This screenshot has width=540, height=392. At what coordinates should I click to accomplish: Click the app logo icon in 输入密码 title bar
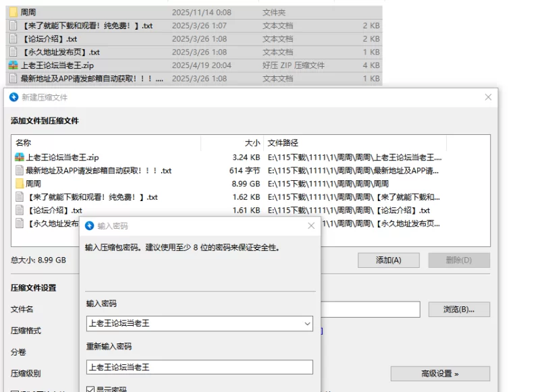90,226
